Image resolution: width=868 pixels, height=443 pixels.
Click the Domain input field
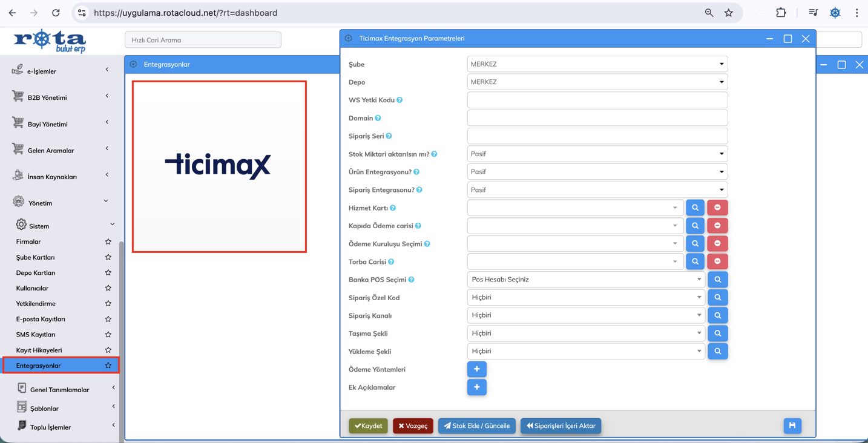click(x=597, y=118)
